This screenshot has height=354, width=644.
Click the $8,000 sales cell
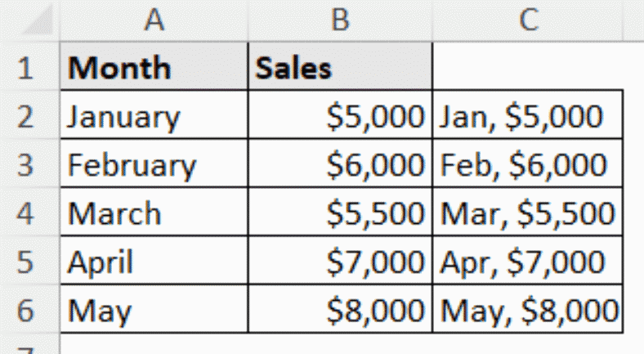[x=340, y=311]
